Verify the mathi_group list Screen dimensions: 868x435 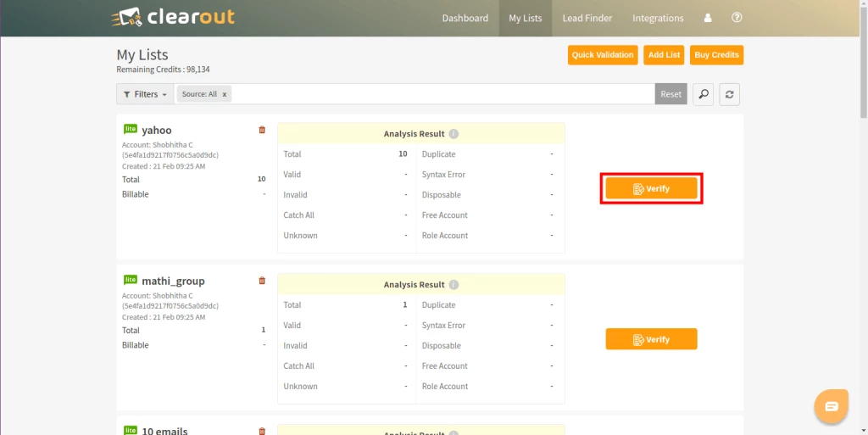[651, 339]
